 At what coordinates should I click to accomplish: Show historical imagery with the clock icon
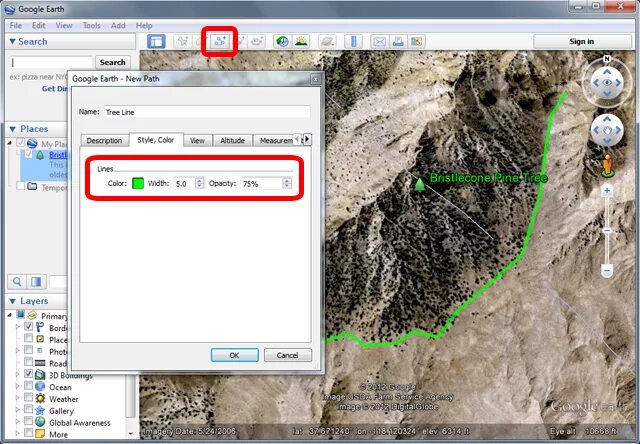(282, 41)
